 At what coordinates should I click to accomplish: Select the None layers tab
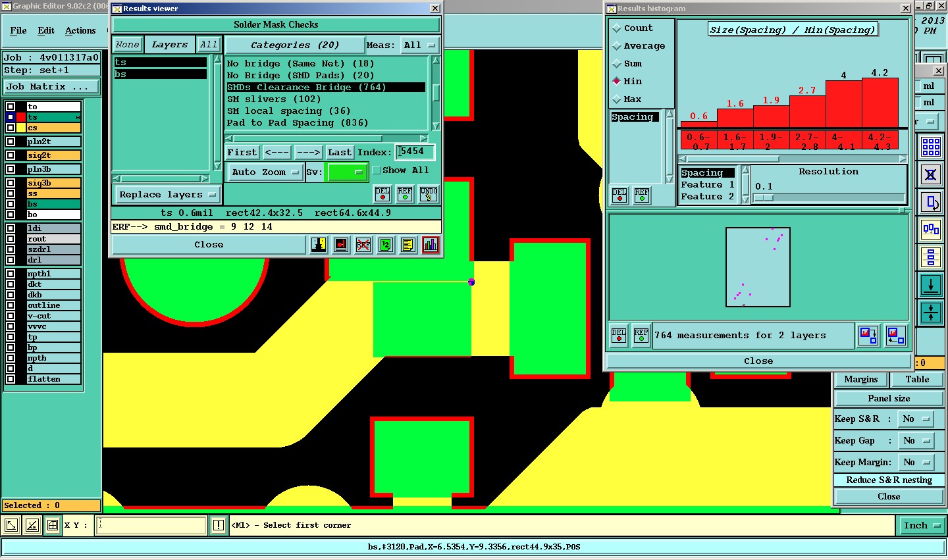tap(128, 45)
